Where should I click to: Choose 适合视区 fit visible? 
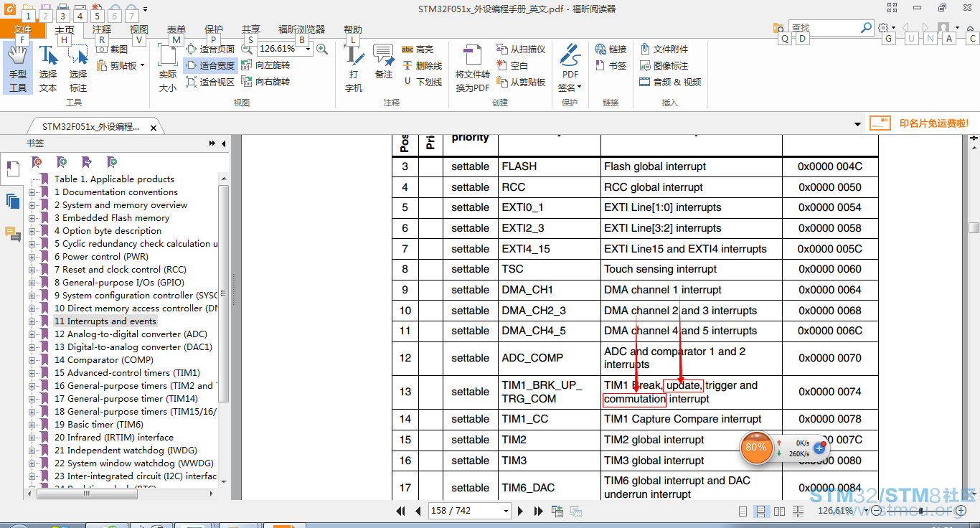pos(210,82)
